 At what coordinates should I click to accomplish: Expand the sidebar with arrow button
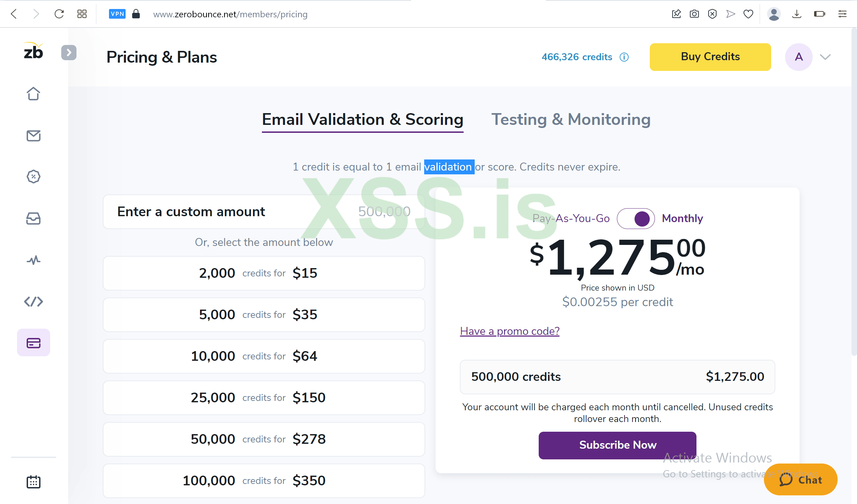(69, 53)
